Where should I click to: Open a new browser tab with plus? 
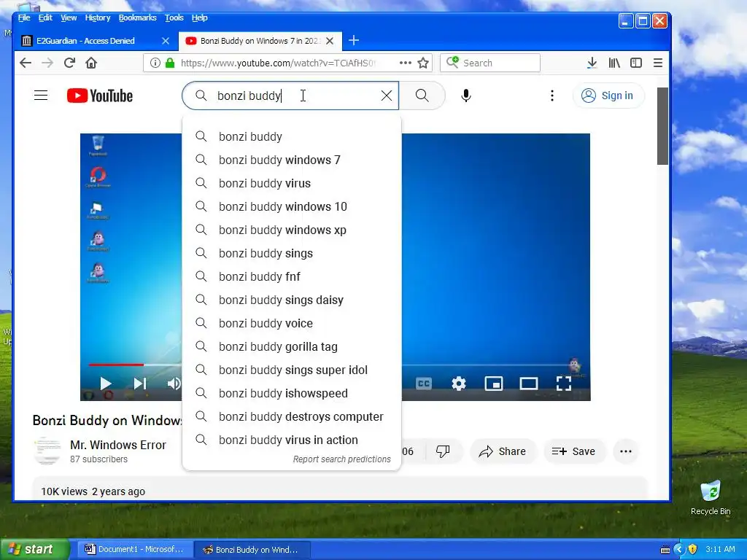(354, 41)
